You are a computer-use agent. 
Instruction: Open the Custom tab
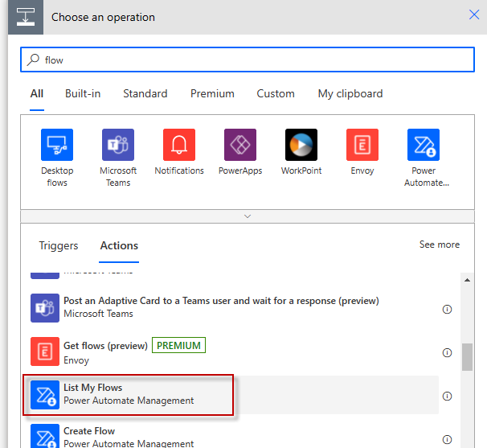click(276, 93)
